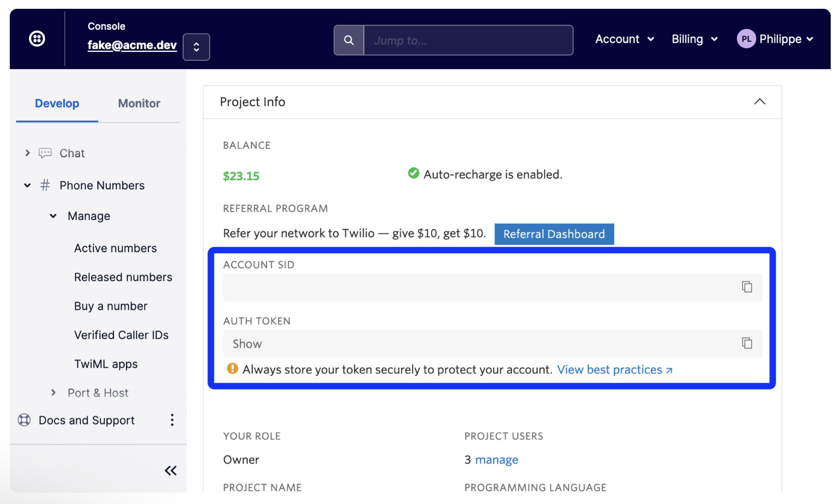Open the Docs and Support three-dot menu
The height and width of the screenshot is (504, 837).
172,420
